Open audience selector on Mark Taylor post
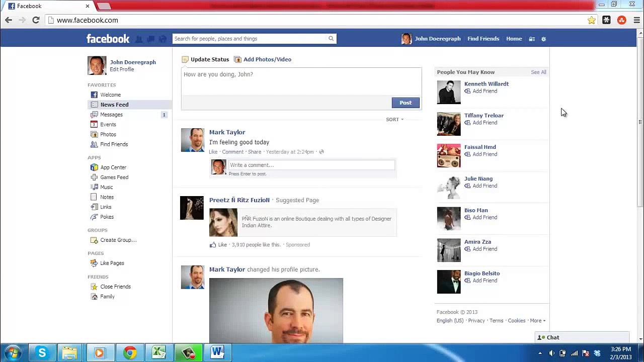Image resolution: width=644 pixels, height=362 pixels. [321, 152]
